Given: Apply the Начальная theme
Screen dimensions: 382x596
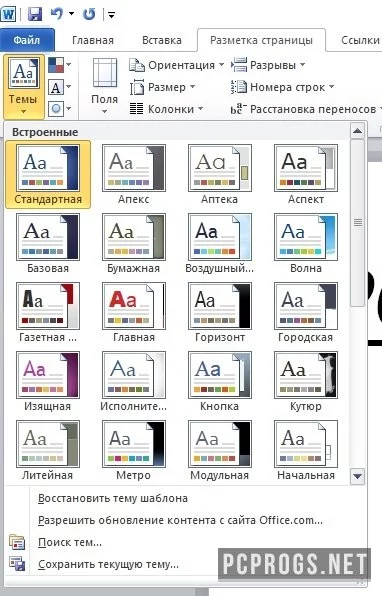Looking at the screenshot, I should point(306,450).
